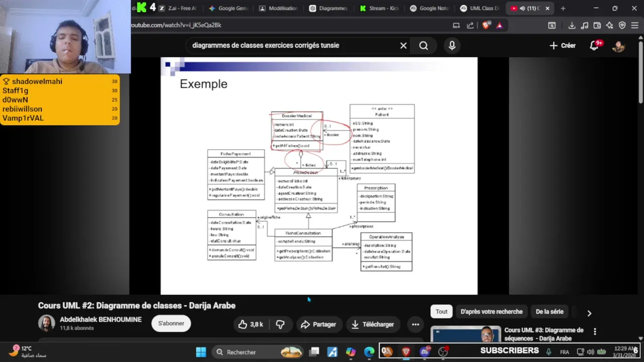Click the Télécharger download button
The height and width of the screenshot is (362, 644).
373,324
